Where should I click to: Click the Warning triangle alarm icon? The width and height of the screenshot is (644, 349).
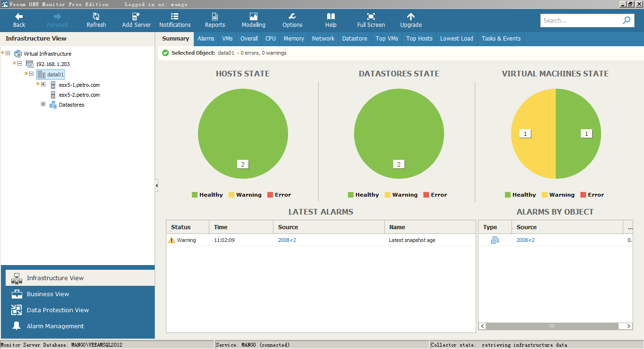pyautogui.click(x=172, y=240)
